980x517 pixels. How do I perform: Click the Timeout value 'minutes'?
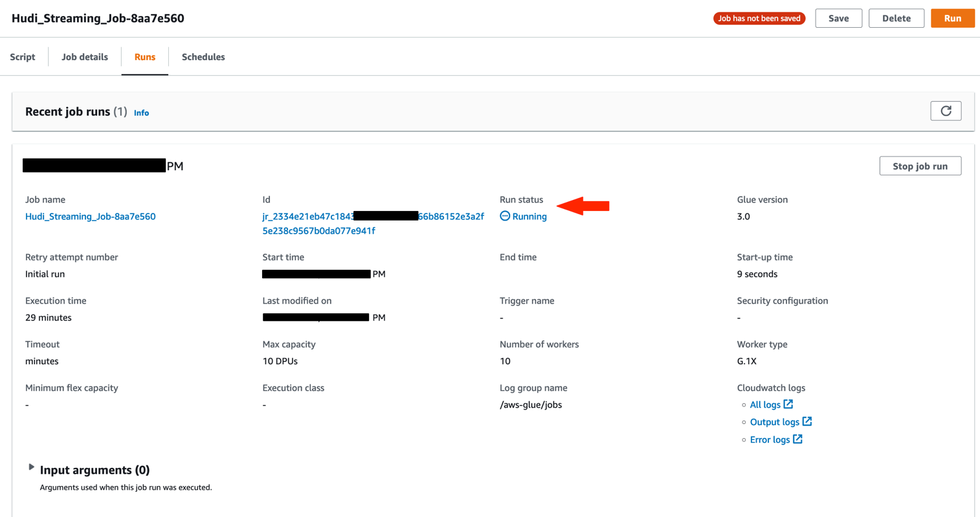click(42, 361)
